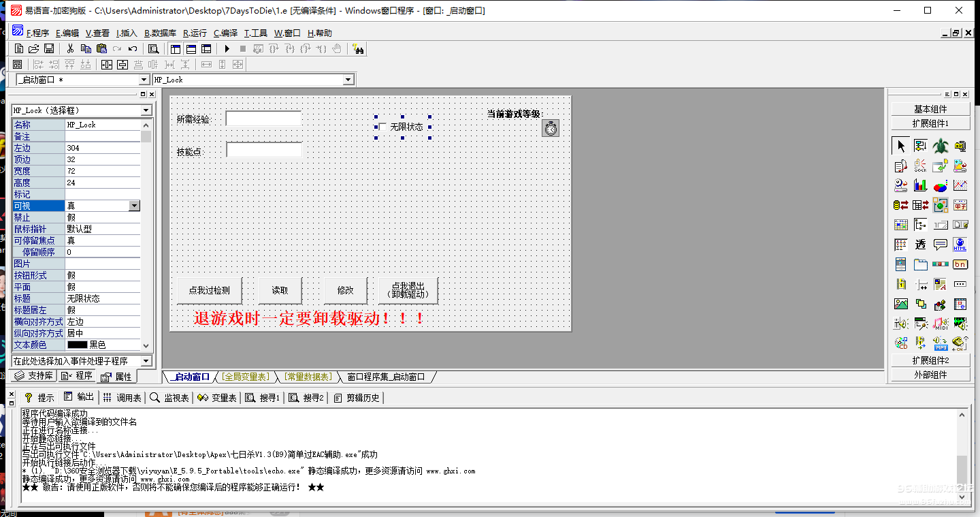This screenshot has height=517, width=980.
Task: Select the HTML browser component icon
Action: (x=960, y=244)
